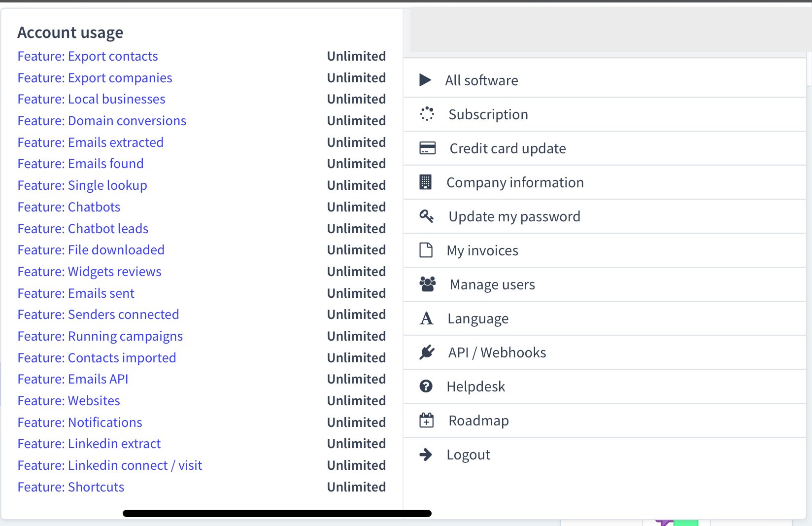The height and width of the screenshot is (526, 812).
Task: Select Subscription from the account menu
Action: 488,114
